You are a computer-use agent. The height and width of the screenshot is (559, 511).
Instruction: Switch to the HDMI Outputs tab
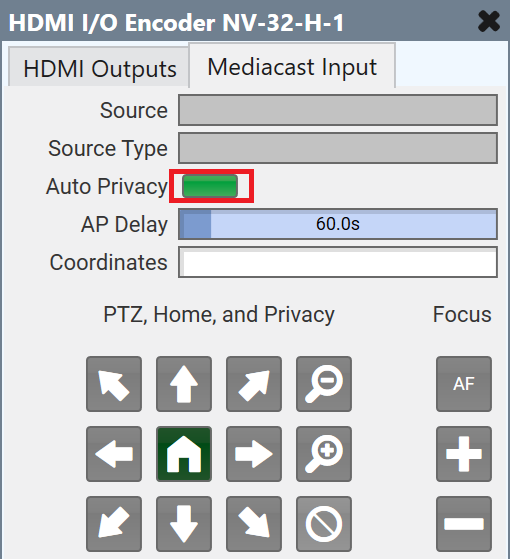pyautogui.click(x=99, y=68)
